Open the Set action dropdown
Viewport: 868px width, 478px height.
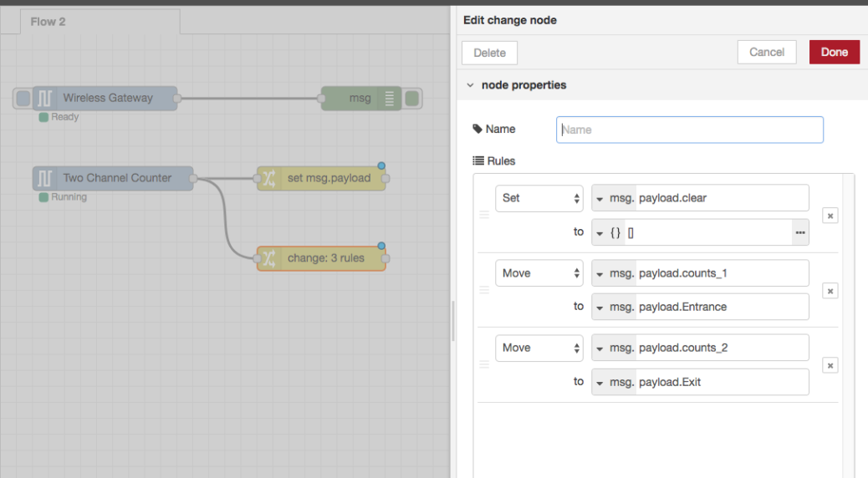[539, 198]
